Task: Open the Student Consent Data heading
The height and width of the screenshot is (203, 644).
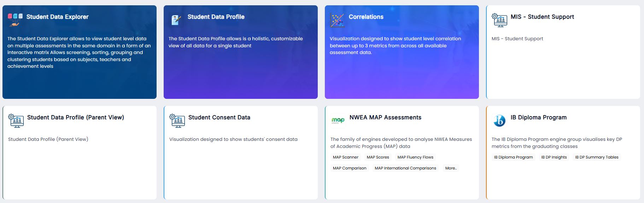Action: point(219,117)
